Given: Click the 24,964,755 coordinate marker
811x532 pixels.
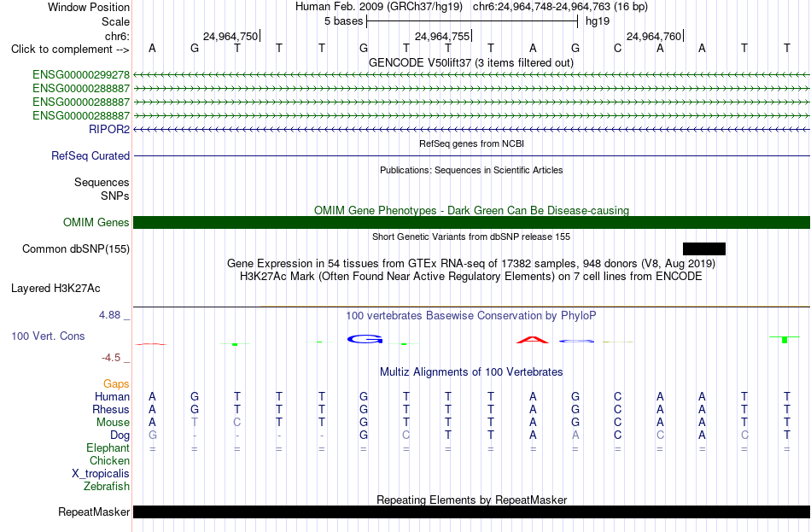Looking at the screenshot, I should [x=442, y=36].
